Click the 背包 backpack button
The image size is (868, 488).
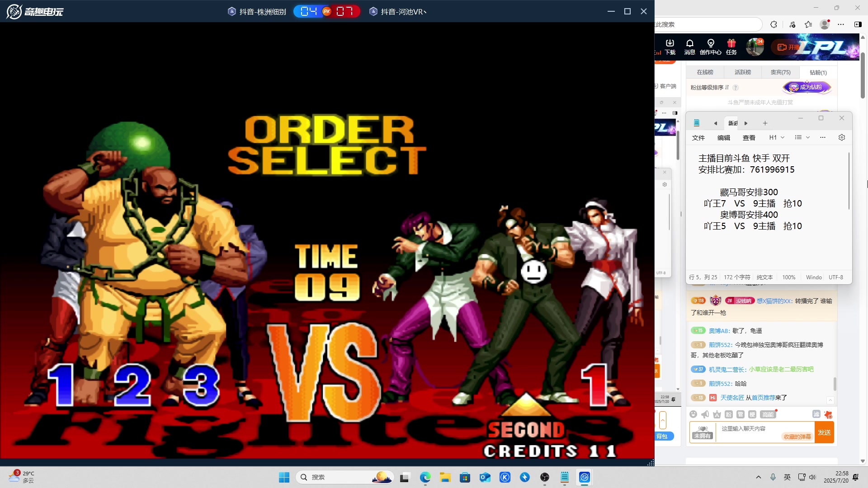coord(664,436)
